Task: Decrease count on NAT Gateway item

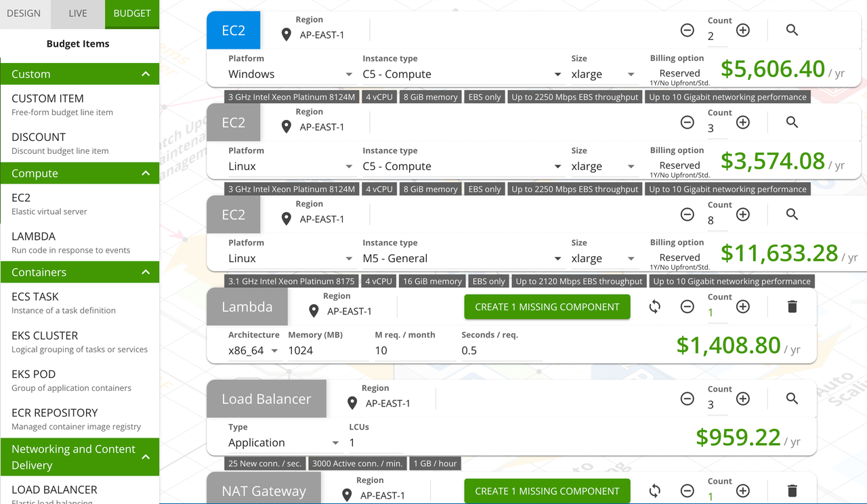Action: (x=687, y=490)
